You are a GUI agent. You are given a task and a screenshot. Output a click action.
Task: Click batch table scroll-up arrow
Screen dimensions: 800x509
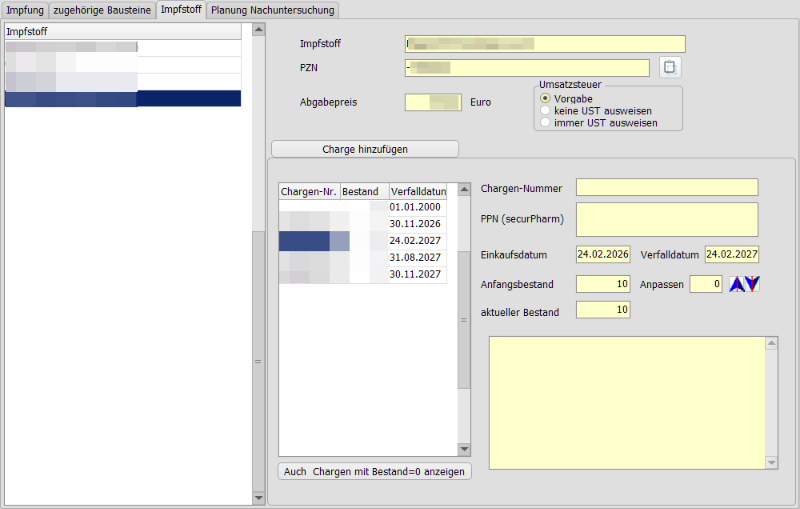463,189
